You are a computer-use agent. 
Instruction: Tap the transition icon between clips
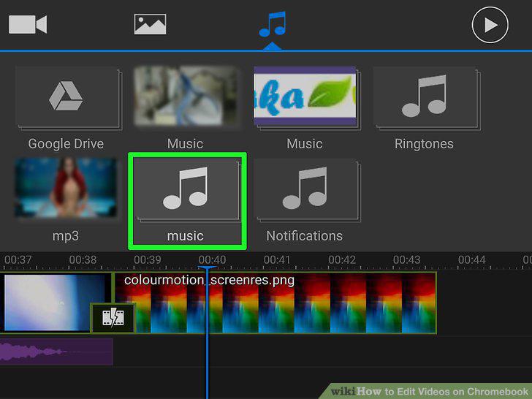(113, 318)
